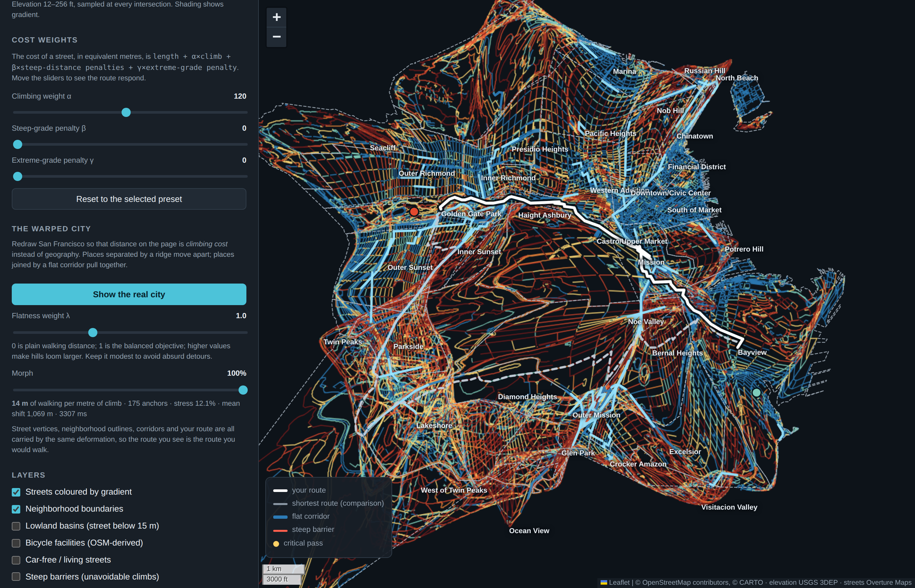Click 'flat corridor' legend entry
This screenshot has height=588, width=915.
[301, 516]
